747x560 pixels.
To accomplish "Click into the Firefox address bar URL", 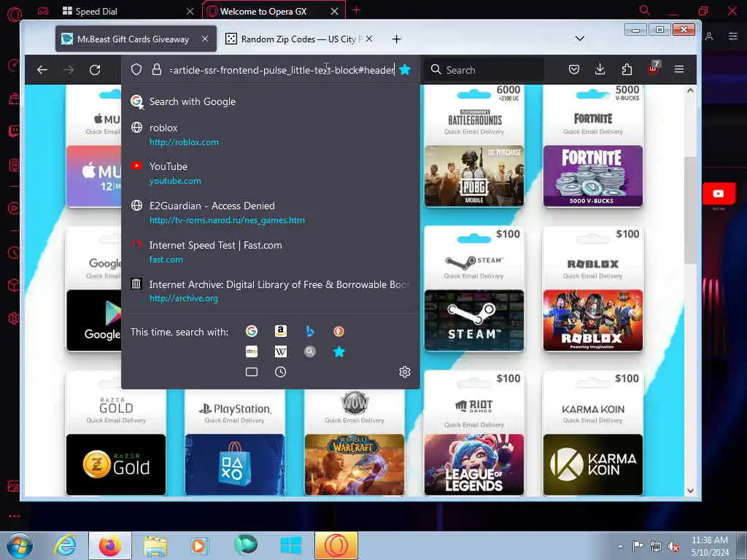I will point(282,70).
